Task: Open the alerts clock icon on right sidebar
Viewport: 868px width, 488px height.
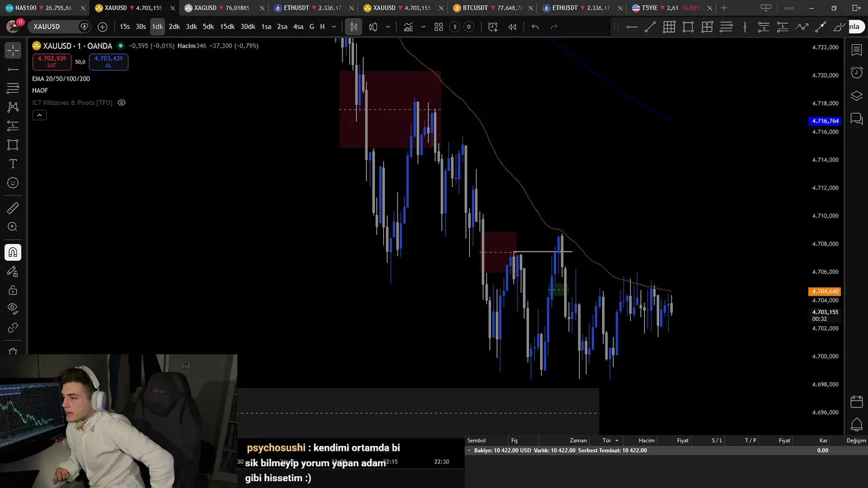Action: (x=856, y=73)
